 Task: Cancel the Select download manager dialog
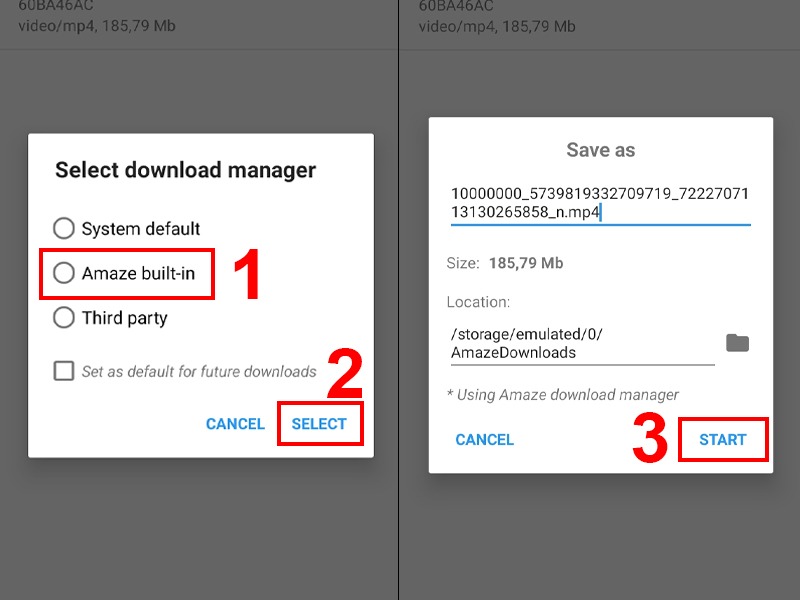click(235, 424)
